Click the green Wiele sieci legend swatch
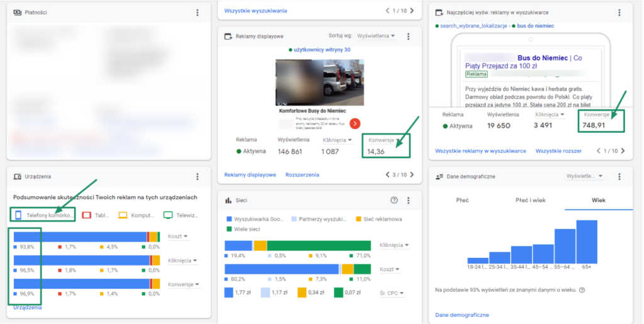644x324 pixels. point(228,229)
